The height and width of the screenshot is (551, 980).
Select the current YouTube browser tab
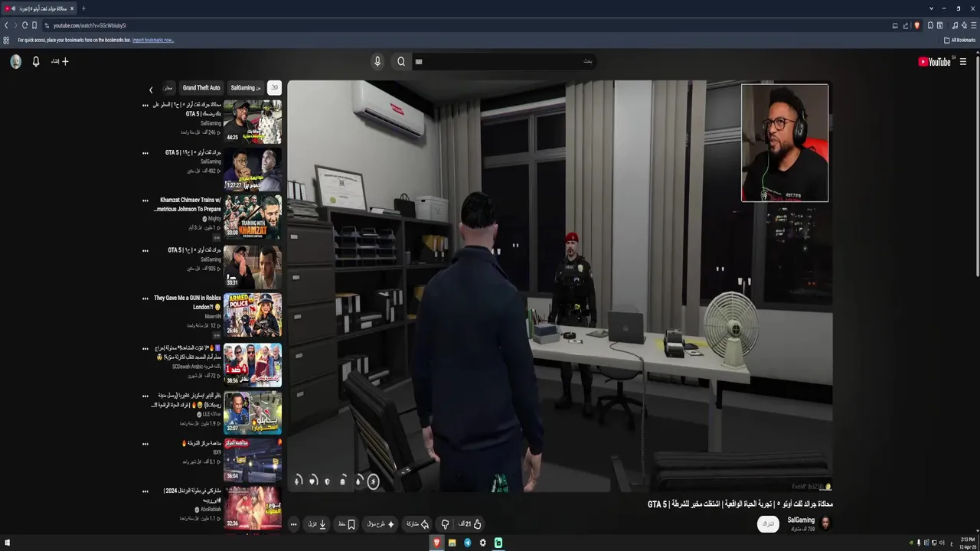38,8
